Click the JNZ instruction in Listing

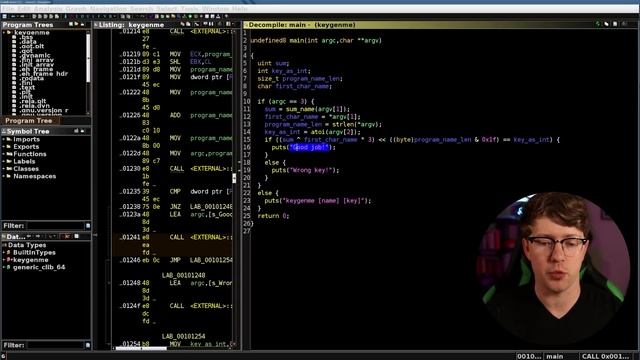(x=175, y=207)
